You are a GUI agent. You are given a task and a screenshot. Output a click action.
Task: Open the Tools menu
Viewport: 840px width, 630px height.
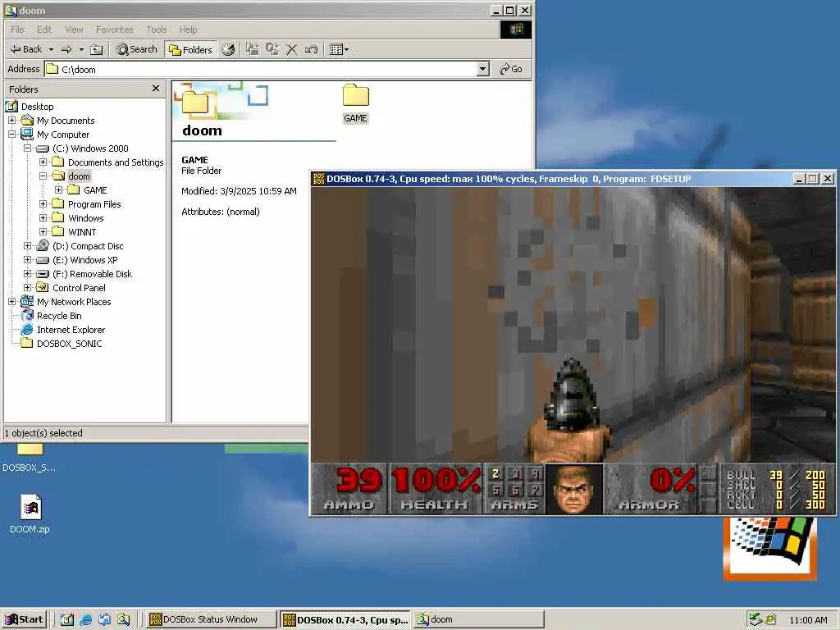[157, 30]
